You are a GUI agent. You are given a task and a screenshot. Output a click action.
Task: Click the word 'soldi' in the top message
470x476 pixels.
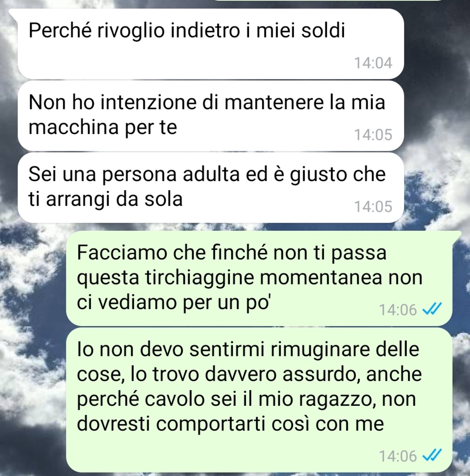click(x=323, y=30)
